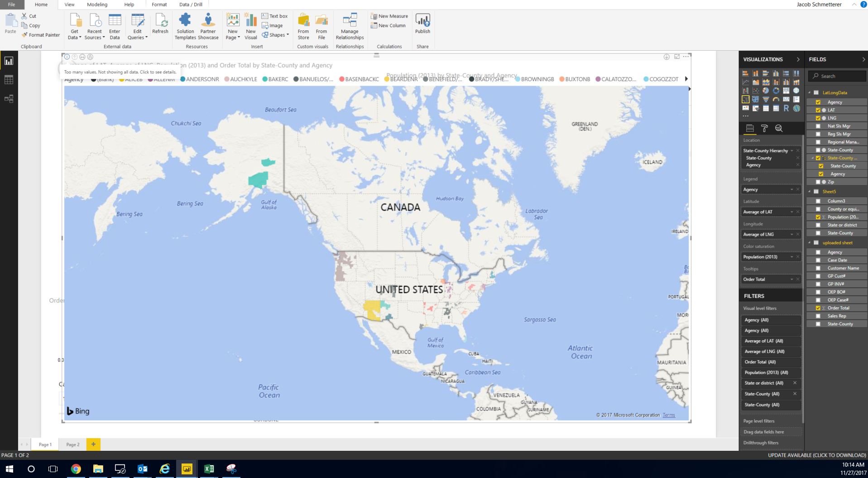
Task: Select the Pie chart visualization icon
Action: (766, 91)
